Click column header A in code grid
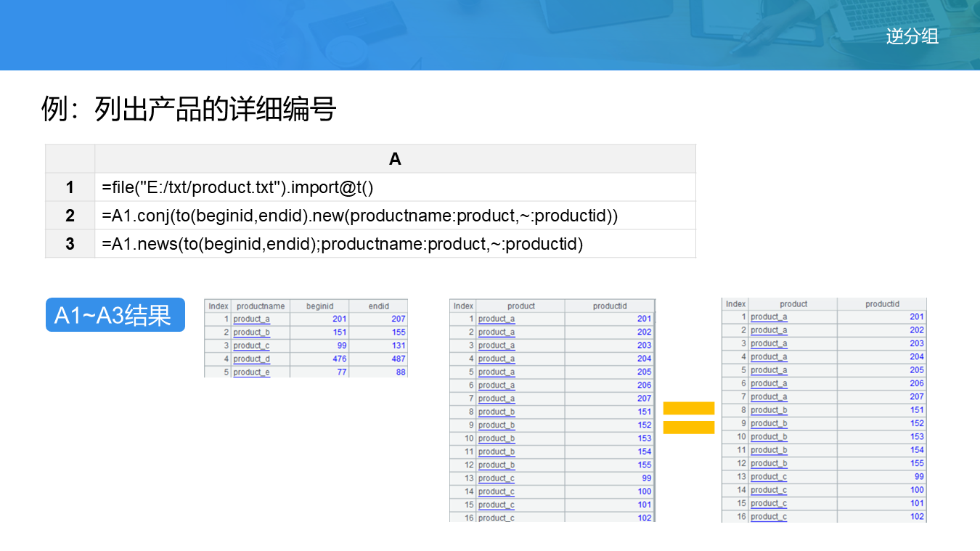 (x=395, y=159)
